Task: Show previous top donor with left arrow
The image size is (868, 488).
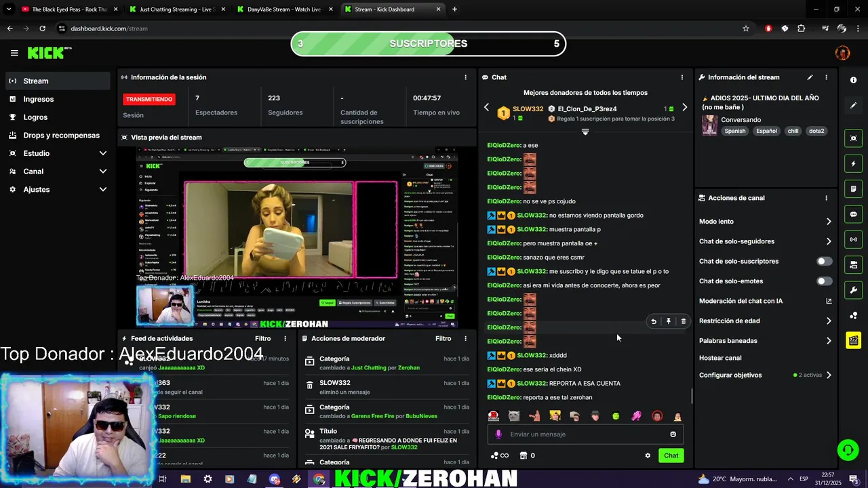Action: [x=486, y=108]
